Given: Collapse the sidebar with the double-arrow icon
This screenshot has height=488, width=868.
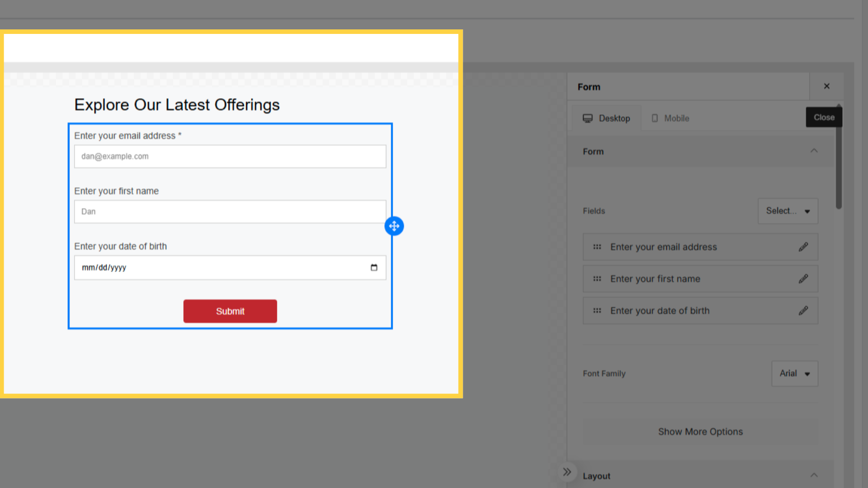Looking at the screenshot, I should [567, 472].
